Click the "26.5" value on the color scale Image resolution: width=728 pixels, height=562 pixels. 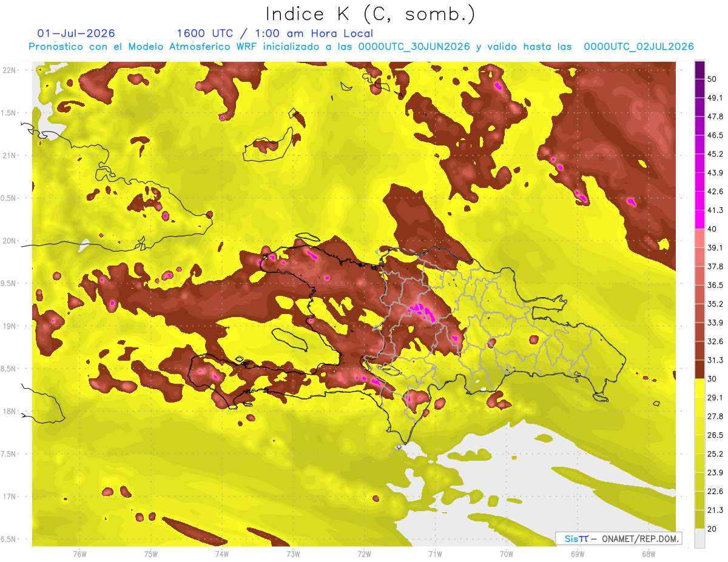coord(715,435)
